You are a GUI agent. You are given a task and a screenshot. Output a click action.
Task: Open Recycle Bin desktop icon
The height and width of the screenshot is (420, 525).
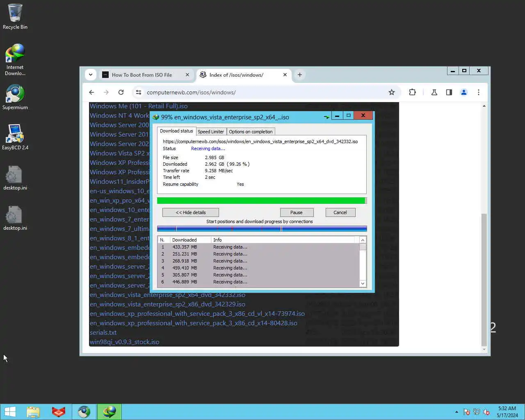coord(15,16)
